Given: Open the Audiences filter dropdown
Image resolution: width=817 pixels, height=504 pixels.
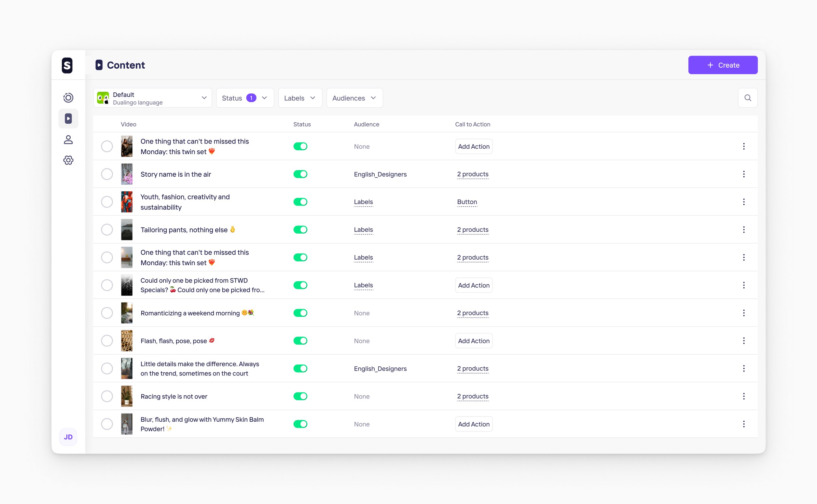Looking at the screenshot, I should click(354, 98).
